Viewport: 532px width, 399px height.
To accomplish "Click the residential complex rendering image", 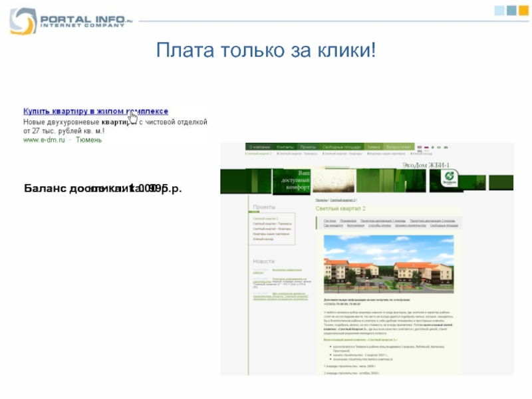I will click(388, 264).
